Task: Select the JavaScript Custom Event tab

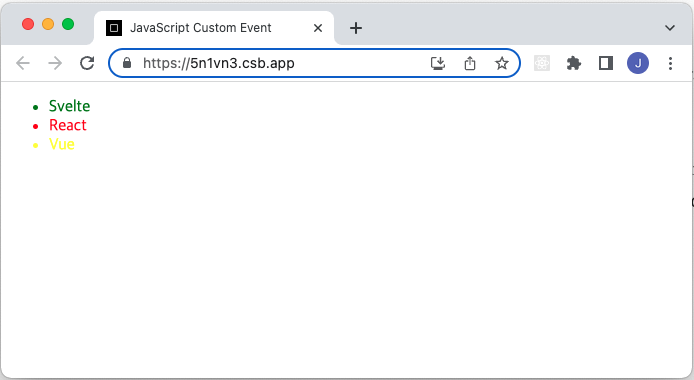Action: pyautogui.click(x=214, y=28)
